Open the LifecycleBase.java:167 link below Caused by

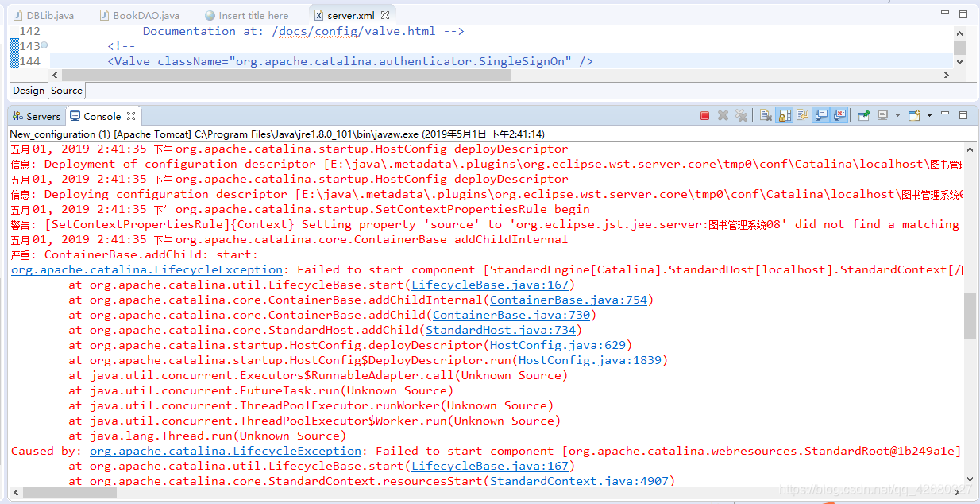click(x=490, y=466)
